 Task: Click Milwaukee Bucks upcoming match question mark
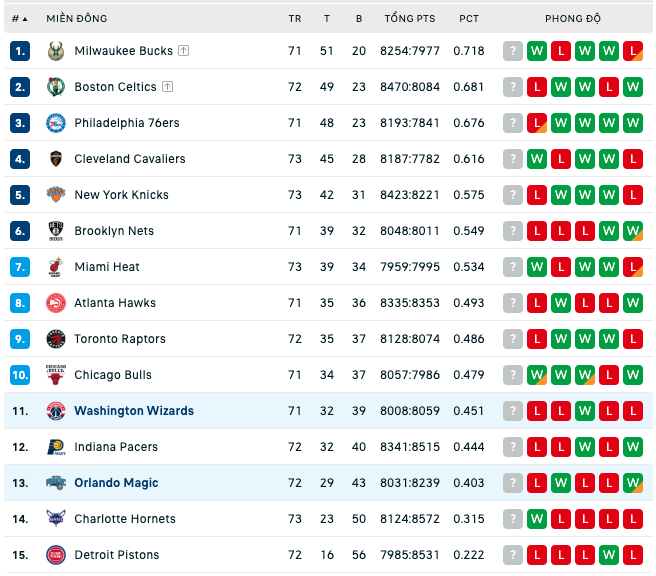point(512,51)
